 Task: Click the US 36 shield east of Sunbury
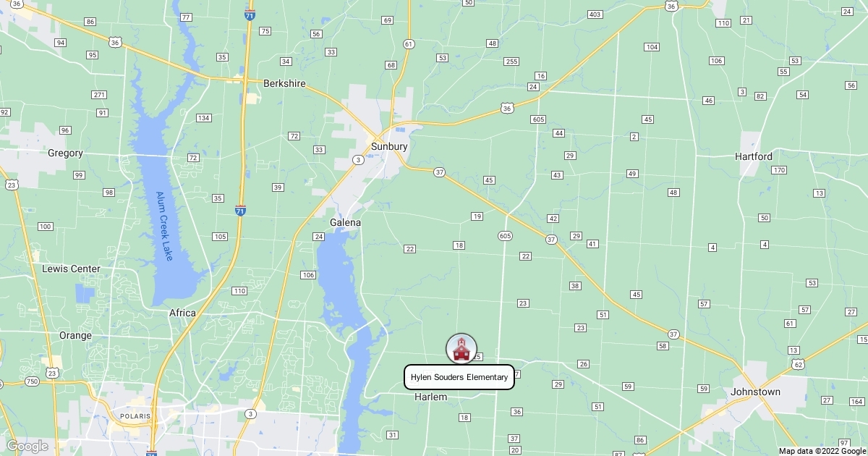506,109
